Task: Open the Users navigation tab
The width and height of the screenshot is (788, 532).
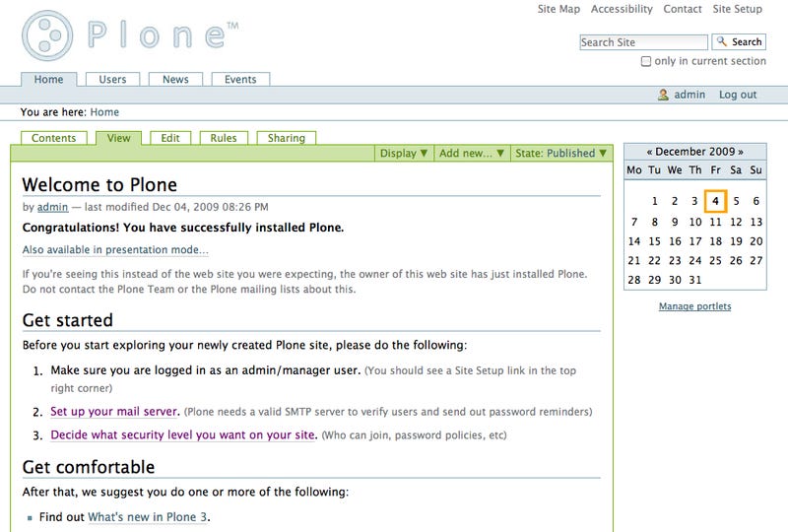Action: [112, 80]
